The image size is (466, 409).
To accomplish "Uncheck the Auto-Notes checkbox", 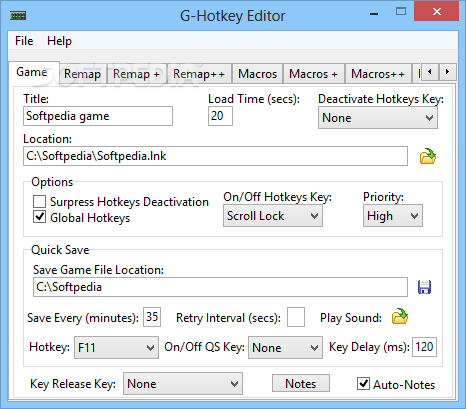I will click(x=363, y=384).
